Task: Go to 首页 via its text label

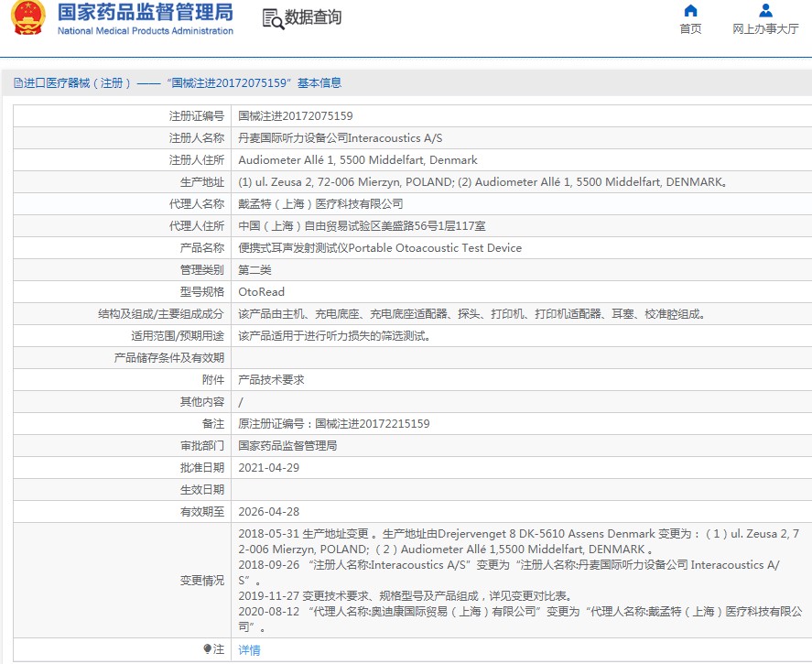Action: pyautogui.click(x=690, y=29)
